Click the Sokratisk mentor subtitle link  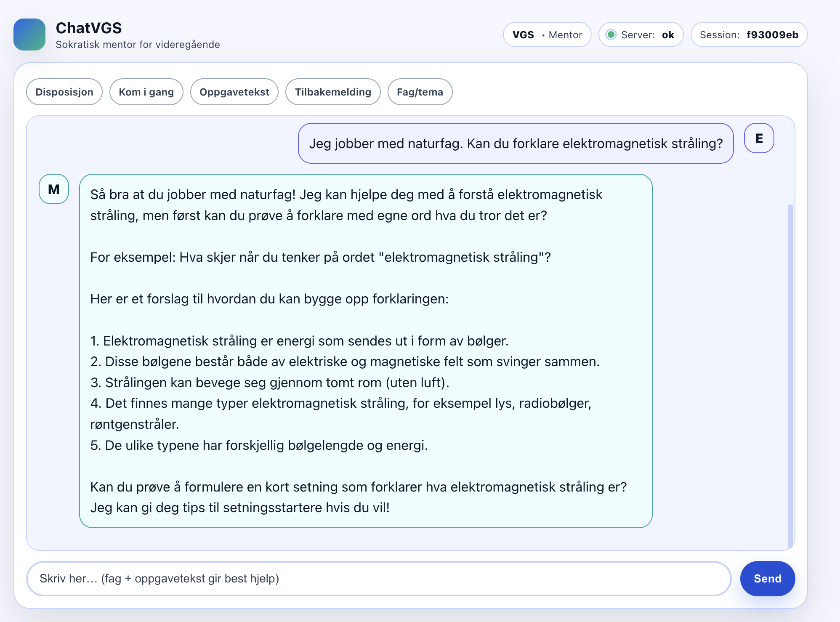138,44
